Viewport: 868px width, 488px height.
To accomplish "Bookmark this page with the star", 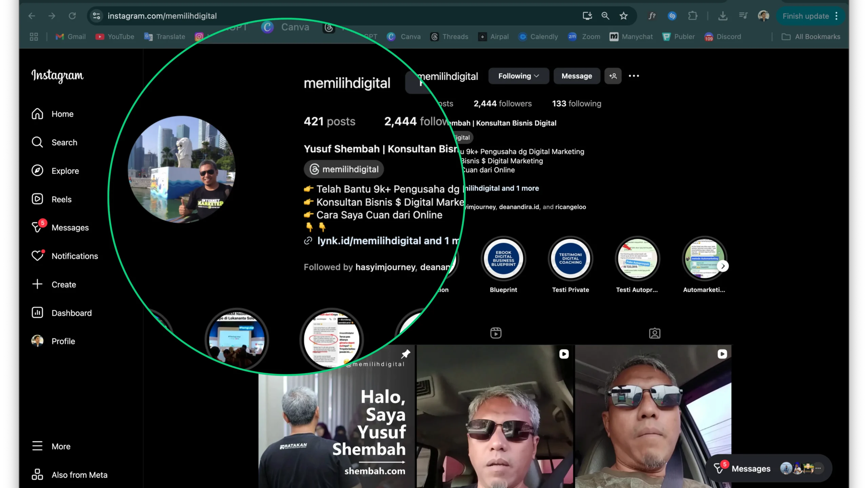I will [624, 16].
